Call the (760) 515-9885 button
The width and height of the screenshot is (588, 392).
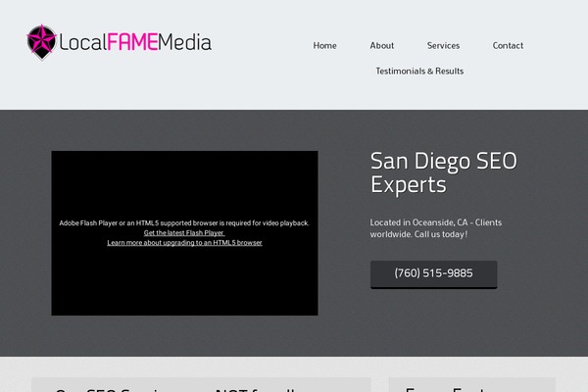coord(434,274)
